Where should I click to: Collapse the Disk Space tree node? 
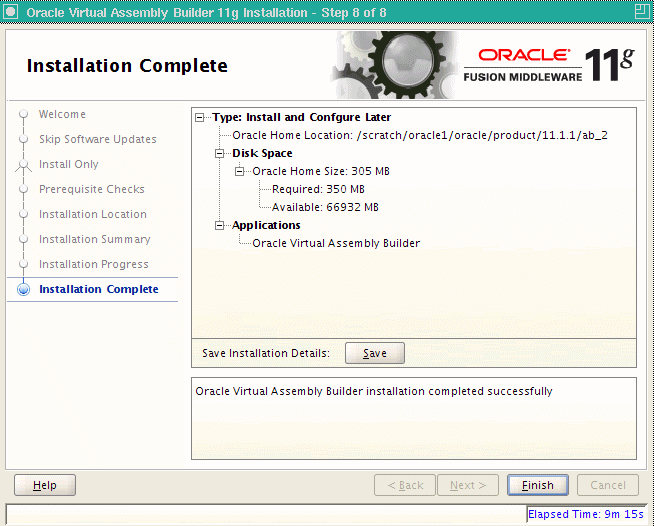point(219,154)
